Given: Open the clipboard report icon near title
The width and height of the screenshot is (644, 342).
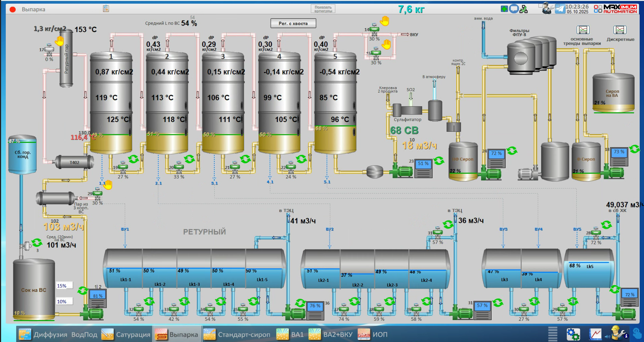Looking at the screenshot, I should (x=106, y=8).
